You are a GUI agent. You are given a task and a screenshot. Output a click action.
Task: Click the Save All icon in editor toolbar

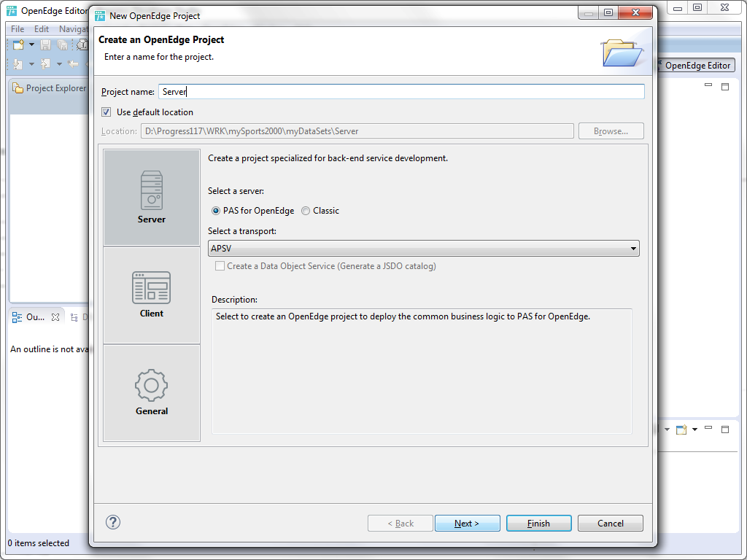(x=63, y=44)
